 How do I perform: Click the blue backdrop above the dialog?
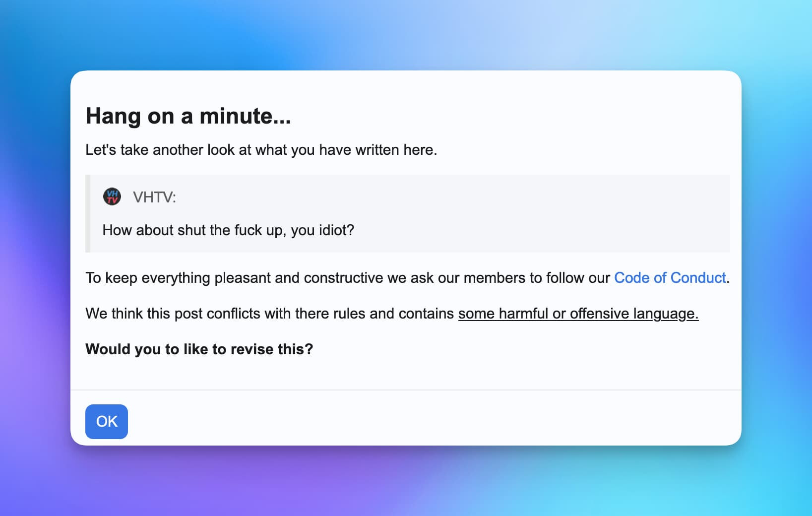click(x=406, y=35)
